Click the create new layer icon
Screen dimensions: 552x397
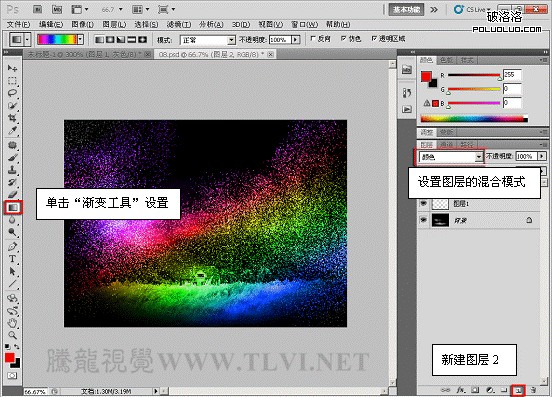pos(518,390)
